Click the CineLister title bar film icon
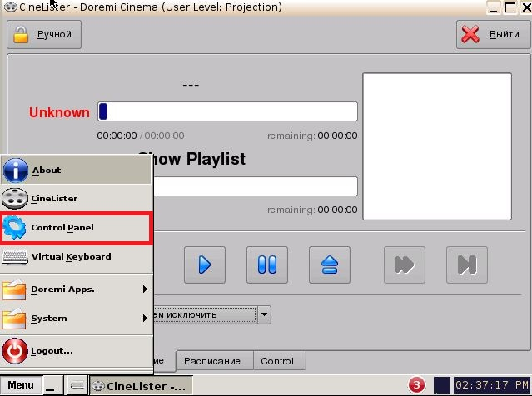532x396 pixels. point(11,7)
